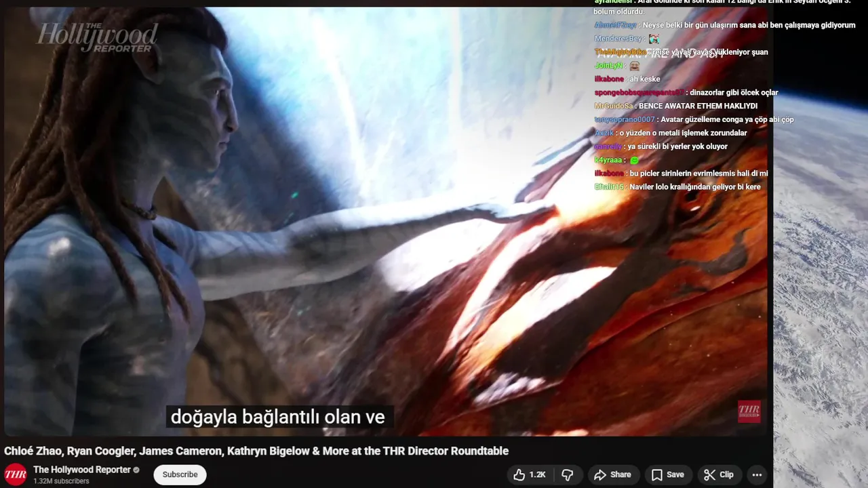Click the THR watermark in video corner
The image size is (868, 488).
749,411
